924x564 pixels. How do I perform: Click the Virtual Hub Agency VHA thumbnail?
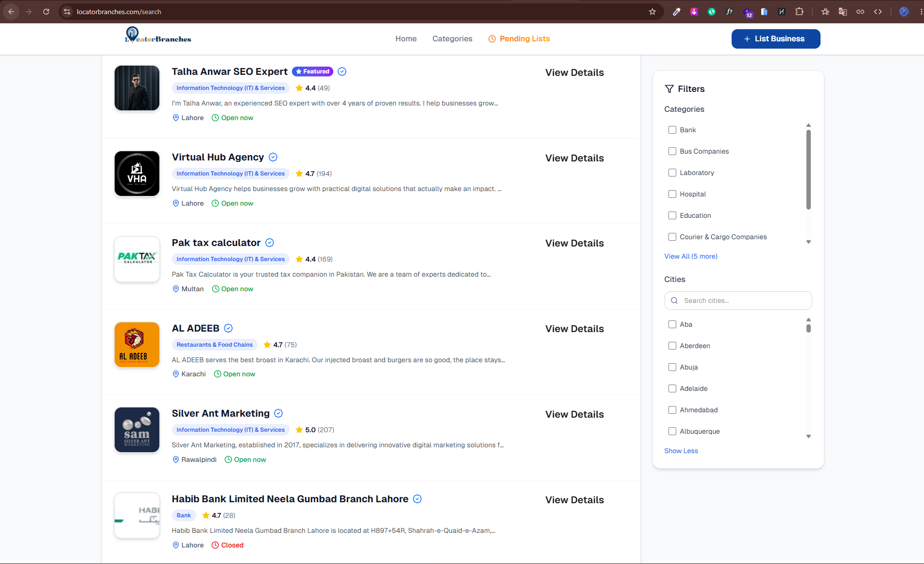coord(137,174)
